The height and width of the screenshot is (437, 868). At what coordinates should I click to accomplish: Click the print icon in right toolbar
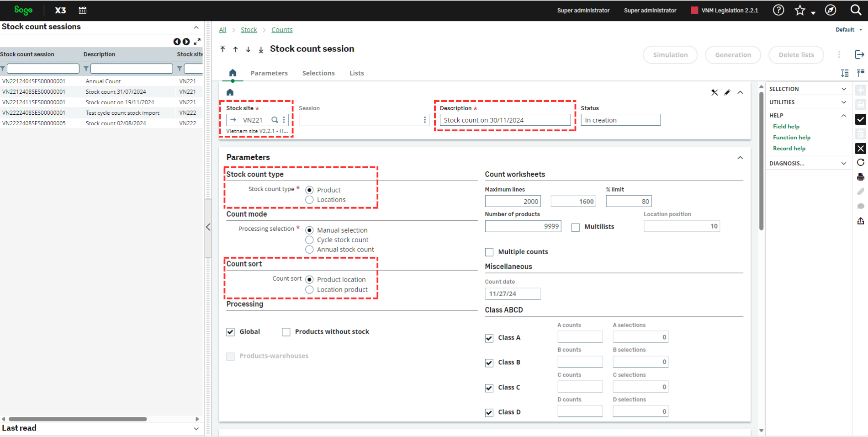click(860, 177)
